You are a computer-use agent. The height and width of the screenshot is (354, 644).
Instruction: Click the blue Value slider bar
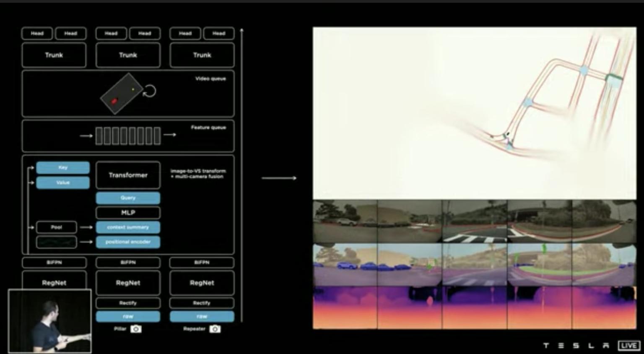point(62,182)
